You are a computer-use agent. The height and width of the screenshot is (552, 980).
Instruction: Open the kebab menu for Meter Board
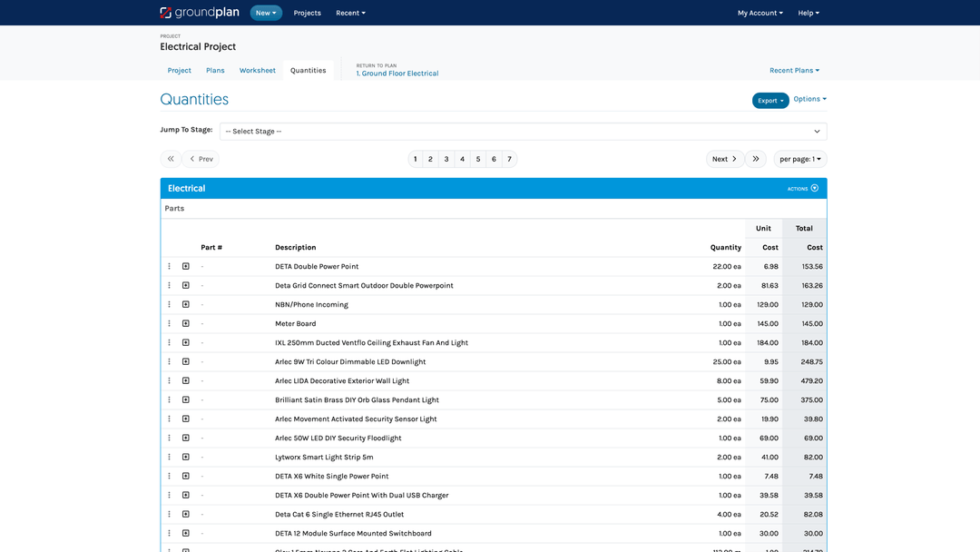170,323
